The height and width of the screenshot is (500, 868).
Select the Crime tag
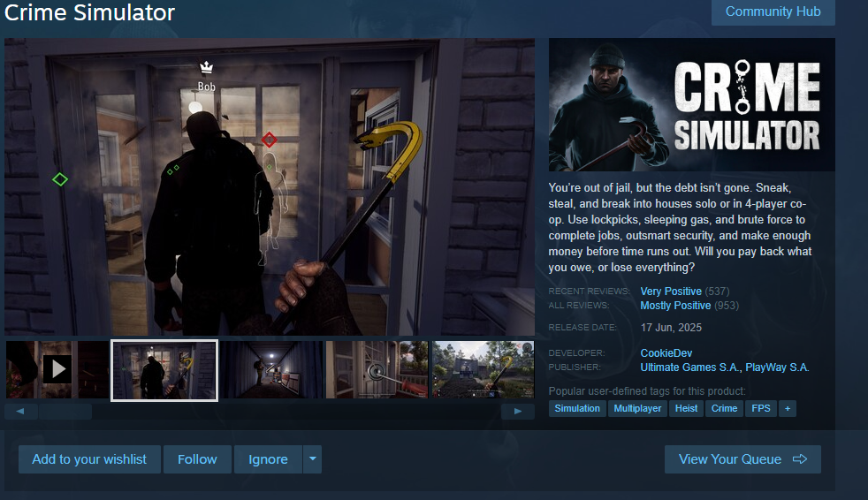724,408
